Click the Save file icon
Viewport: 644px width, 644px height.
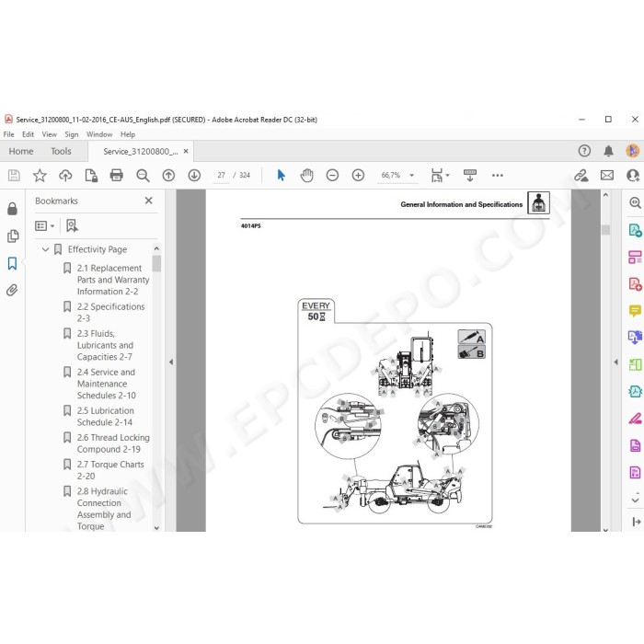14,176
